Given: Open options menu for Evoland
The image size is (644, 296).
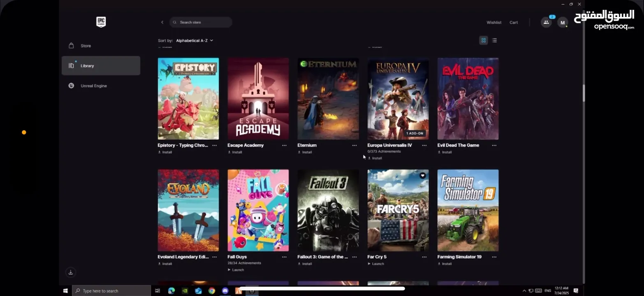Looking at the screenshot, I should click(215, 257).
